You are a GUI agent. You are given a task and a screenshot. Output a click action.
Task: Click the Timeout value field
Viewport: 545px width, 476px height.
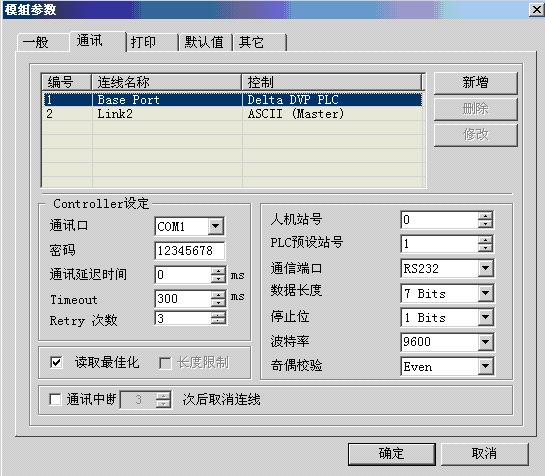[x=183, y=299]
